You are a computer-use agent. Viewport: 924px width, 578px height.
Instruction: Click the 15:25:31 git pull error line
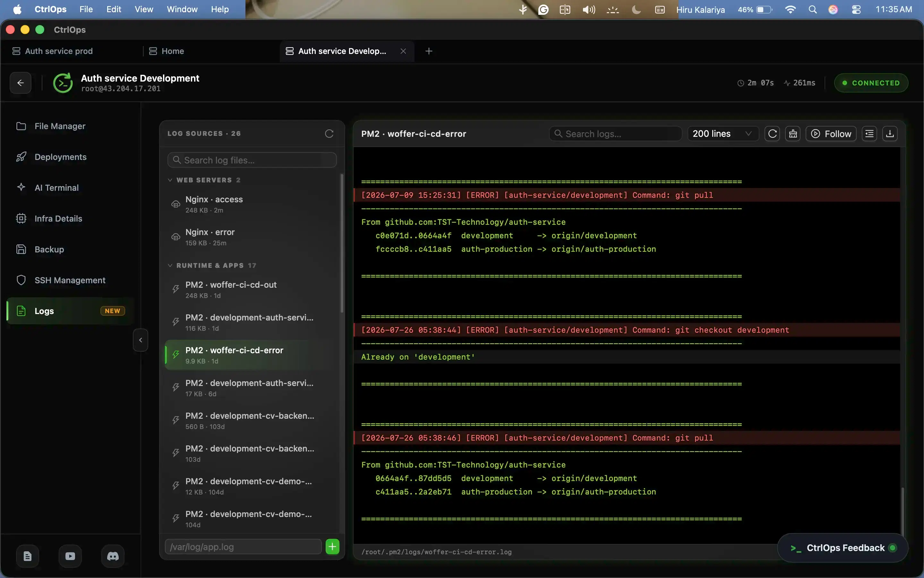[x=627, y=195]
